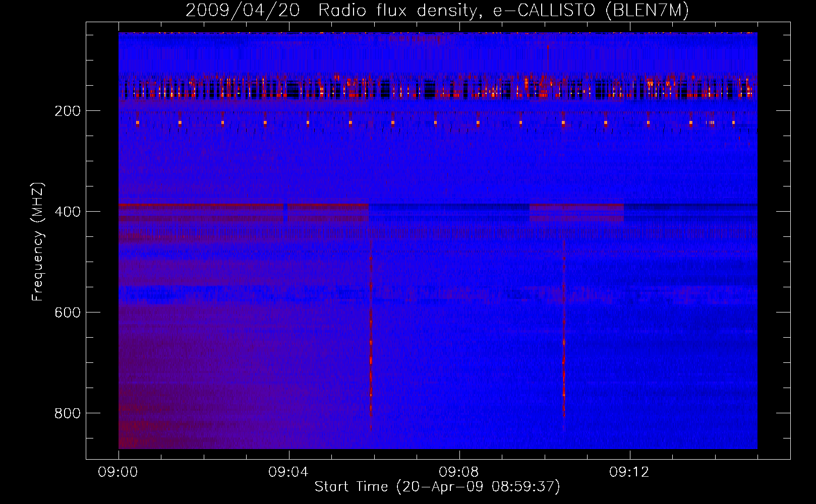Click the 09:00 time tick label
This screenshot has width=816, height=504.
(x=118, y=472)
